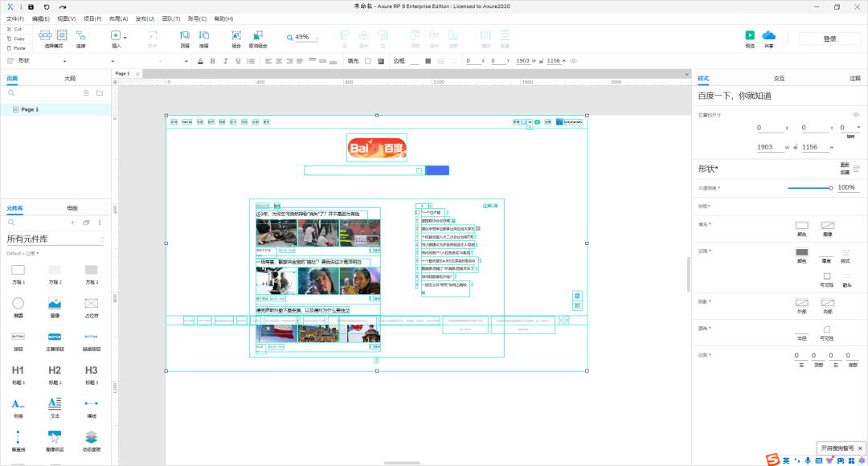Copy the selected widgets
The image size is (868, 466).
[16, 39]
